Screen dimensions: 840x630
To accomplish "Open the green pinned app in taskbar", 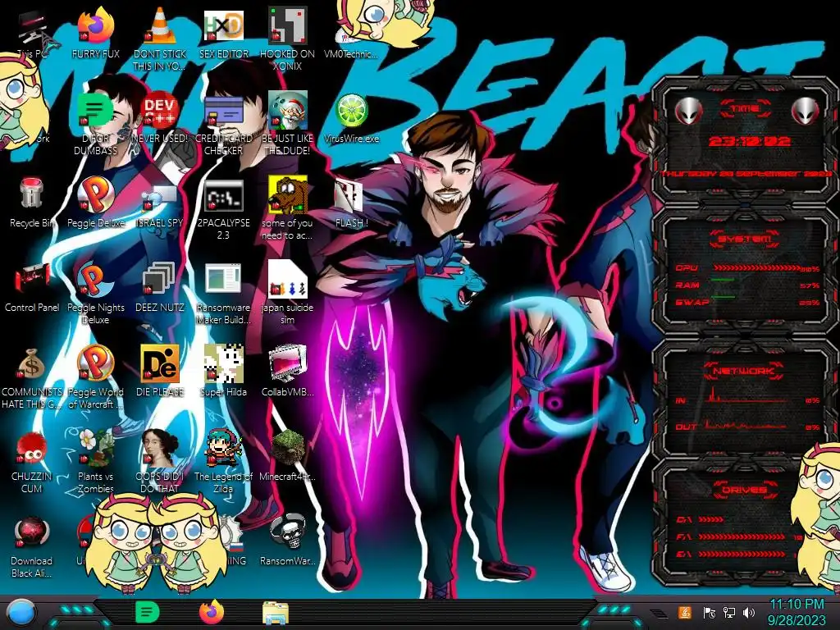I will [x=148, y=612].
